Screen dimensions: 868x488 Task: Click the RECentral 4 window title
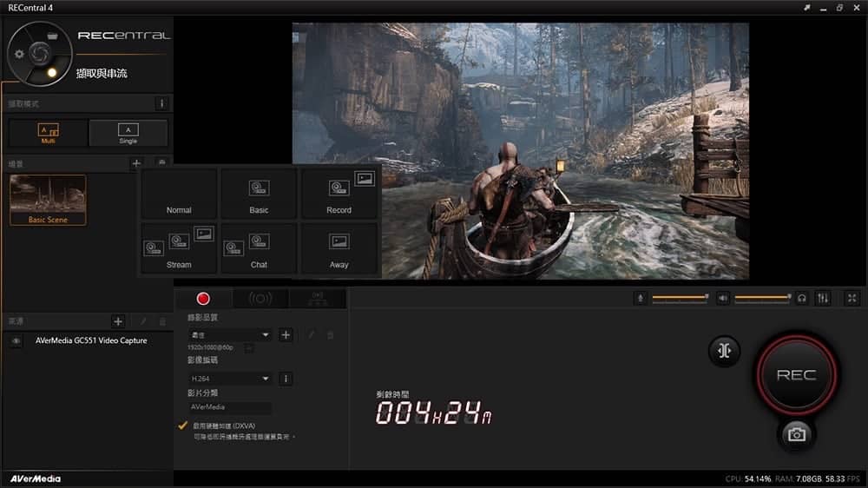click(30, 8)
